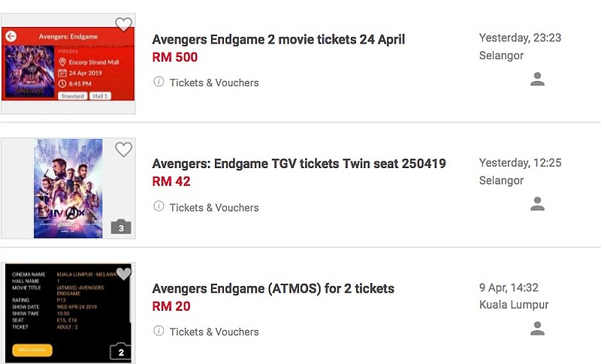
Task: Open Avengers Endgame 2 movie tickets 24 April
Action: coord(278,40)
